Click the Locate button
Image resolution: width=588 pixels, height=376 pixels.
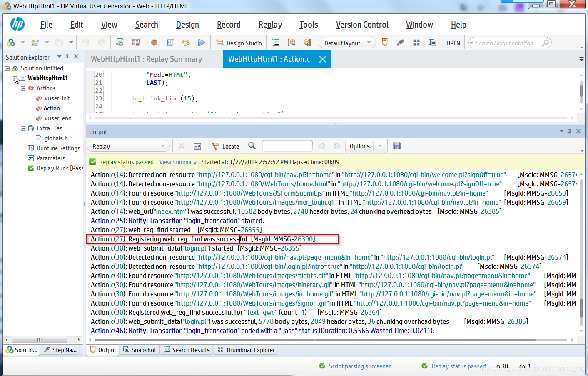[226, 146]
